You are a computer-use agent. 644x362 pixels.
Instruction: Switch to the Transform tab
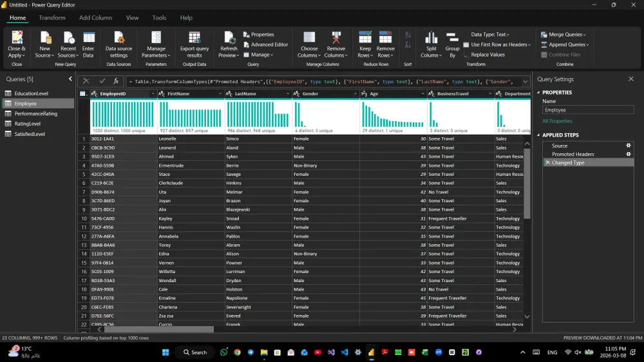click(52, 17)
